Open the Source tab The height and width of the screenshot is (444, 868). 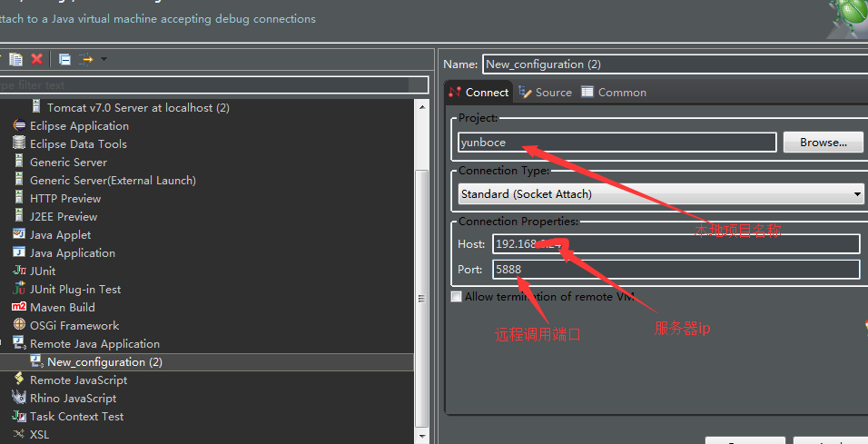[x=546, y=93]
